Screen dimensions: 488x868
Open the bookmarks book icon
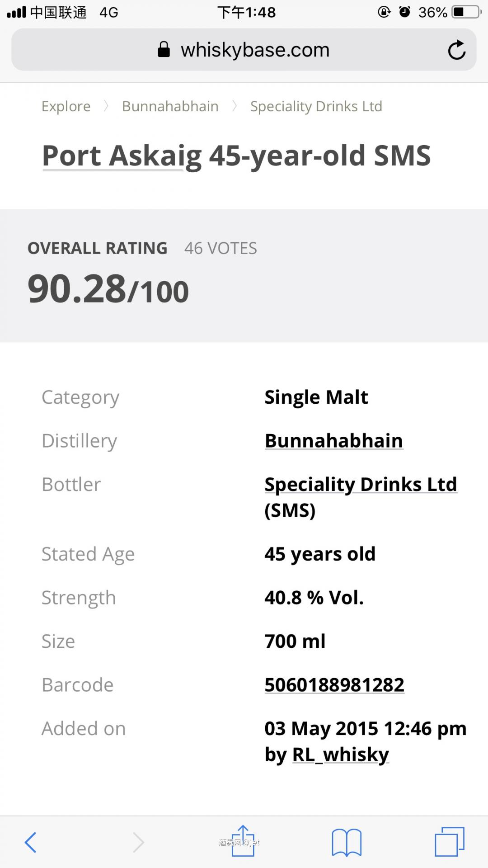(x=346, y=842)
